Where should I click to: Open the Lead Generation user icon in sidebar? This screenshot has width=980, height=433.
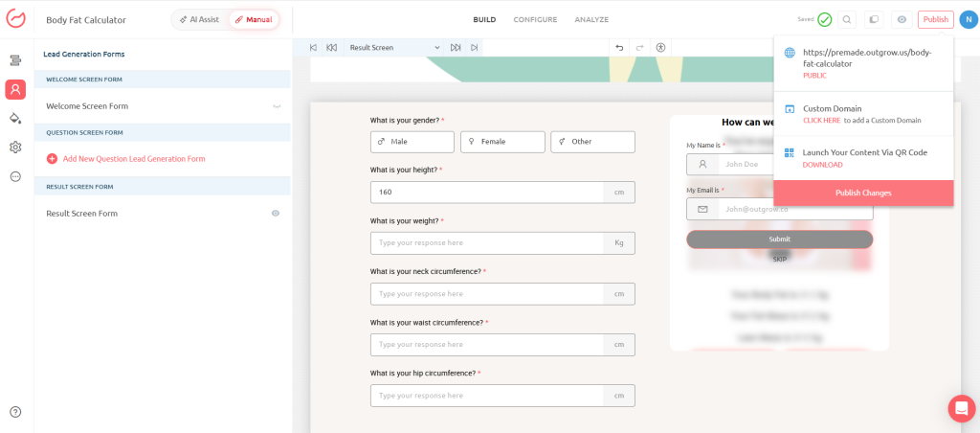pos(15,89)
